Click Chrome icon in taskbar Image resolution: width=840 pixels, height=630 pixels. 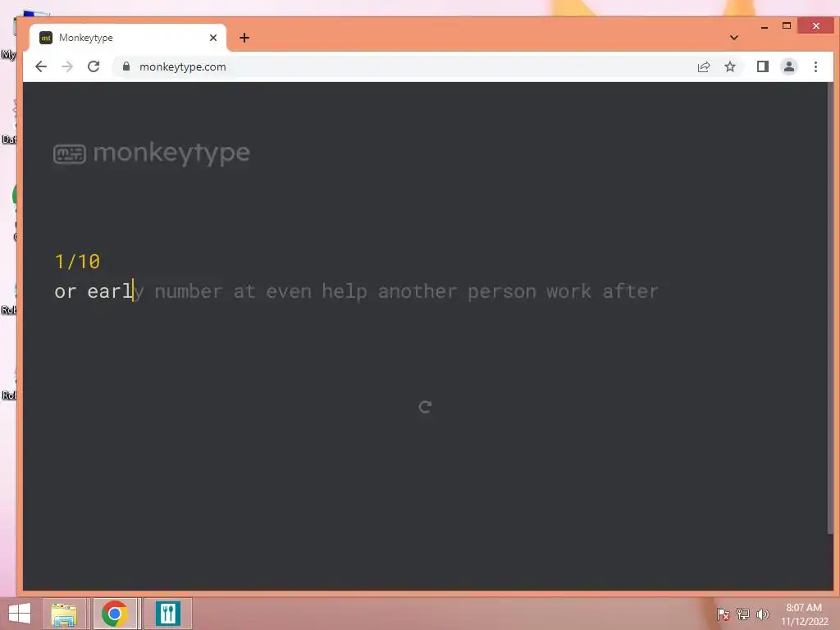[x=115, y=614]
